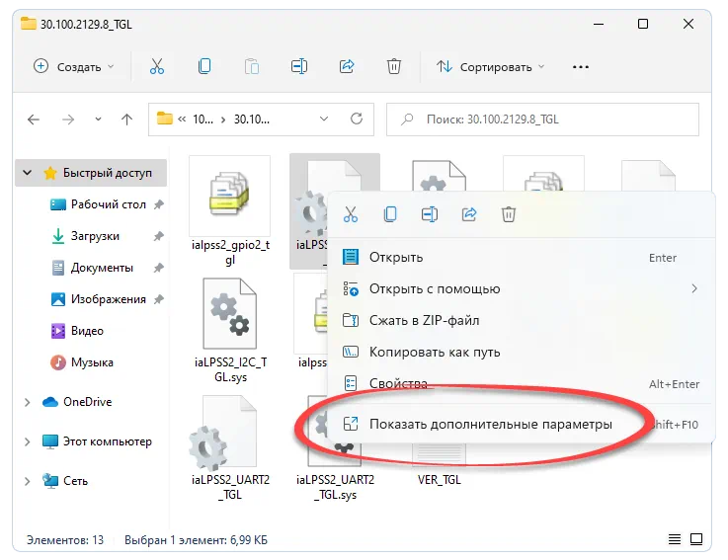Open the three-dots See more menu
Screen dimensions: 728x560
581,67
